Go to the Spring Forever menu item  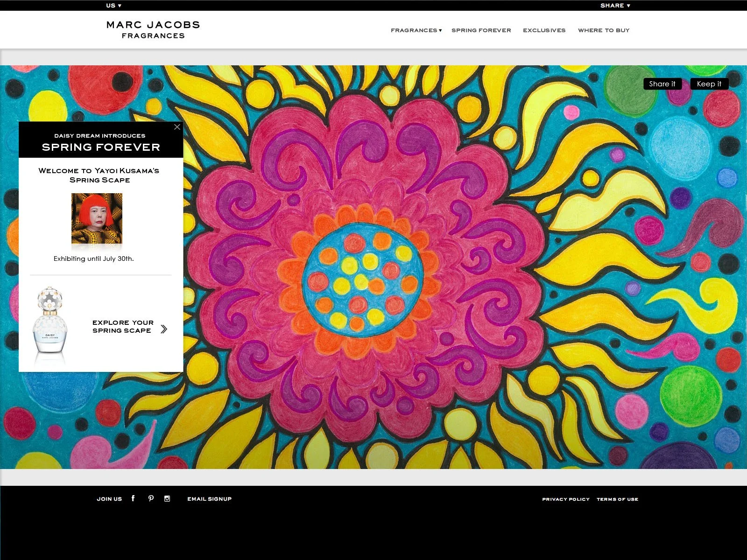pyautogui.click(x=481, y=30)
